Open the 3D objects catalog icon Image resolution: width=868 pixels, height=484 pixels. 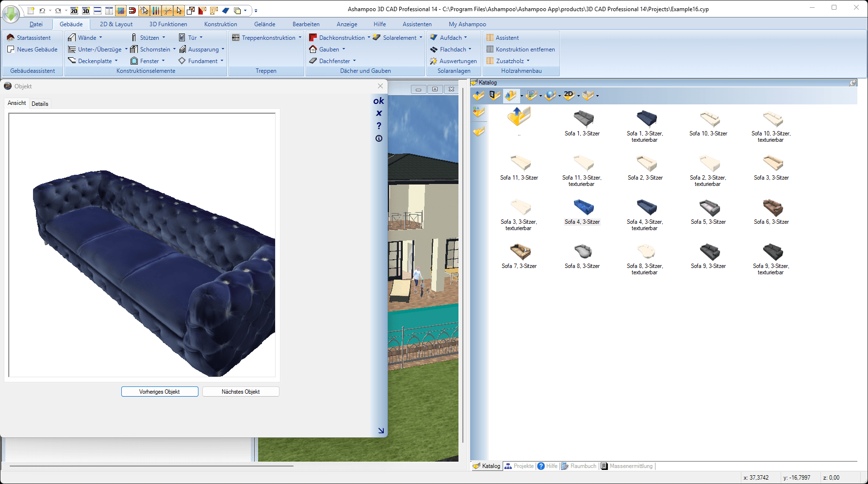pos(510,96)
